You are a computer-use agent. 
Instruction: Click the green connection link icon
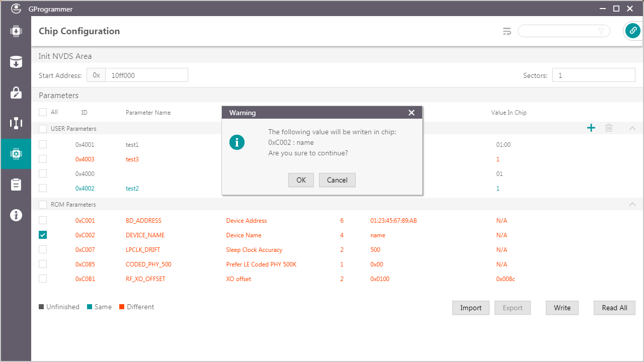[x=632, y=31]
